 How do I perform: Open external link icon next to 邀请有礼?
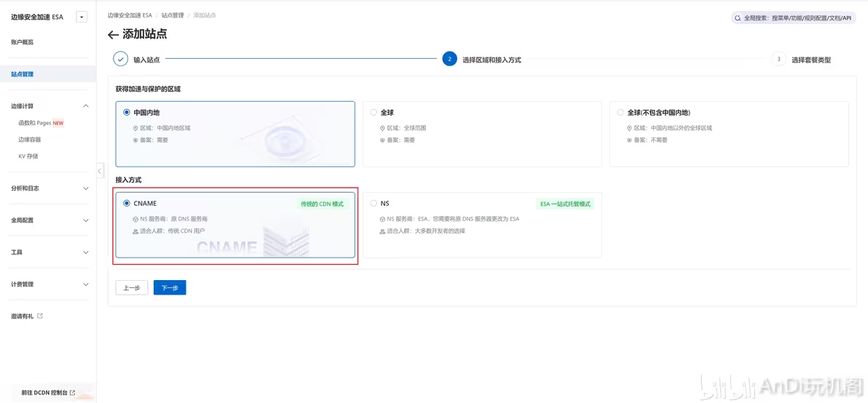coord(40,316)
